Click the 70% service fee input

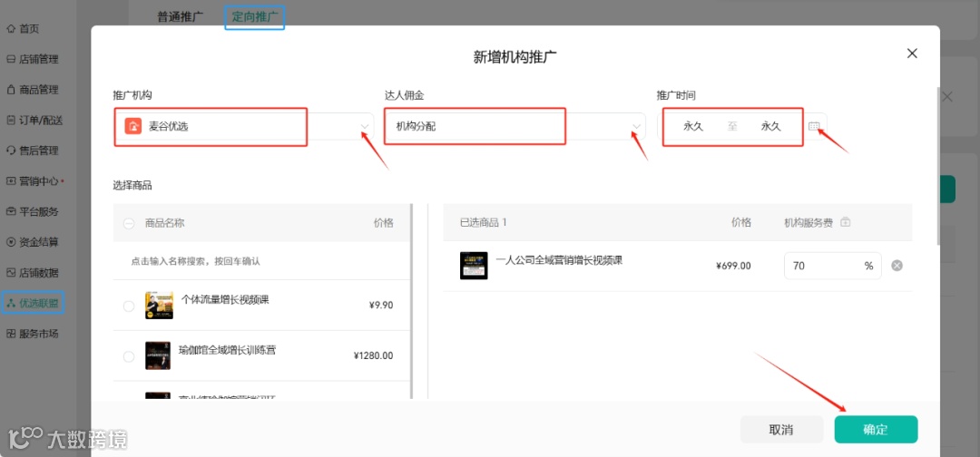click(832, 266)
